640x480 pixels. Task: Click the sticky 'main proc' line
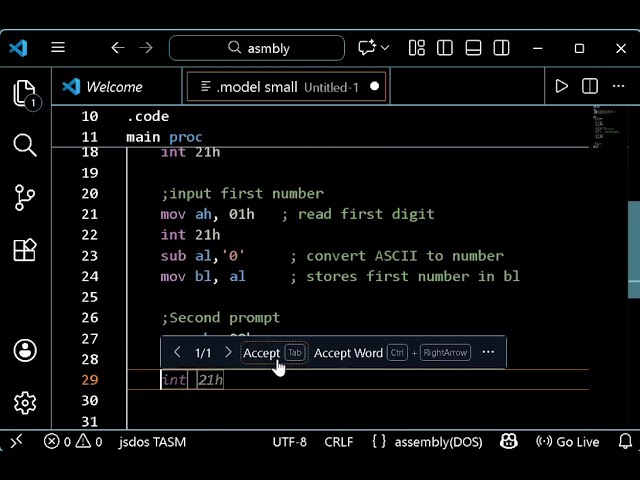point(164,137)
